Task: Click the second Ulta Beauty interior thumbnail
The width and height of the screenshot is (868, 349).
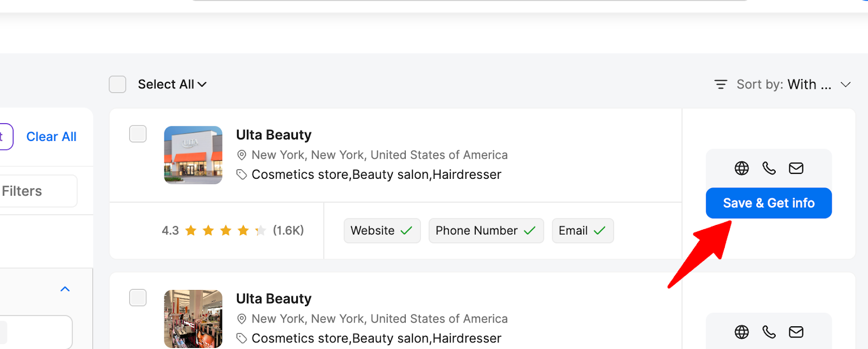Action: click(193, 319)
